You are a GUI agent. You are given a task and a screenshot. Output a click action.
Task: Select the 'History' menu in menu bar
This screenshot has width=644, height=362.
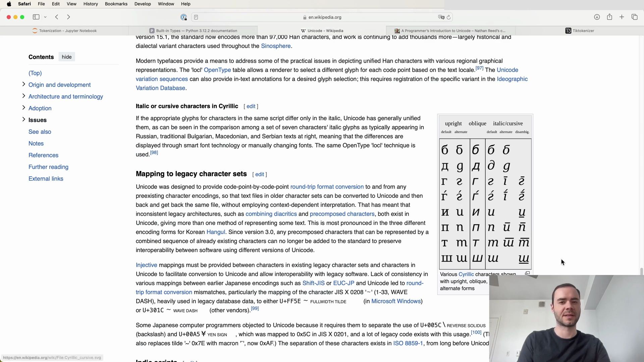point(90,4)
